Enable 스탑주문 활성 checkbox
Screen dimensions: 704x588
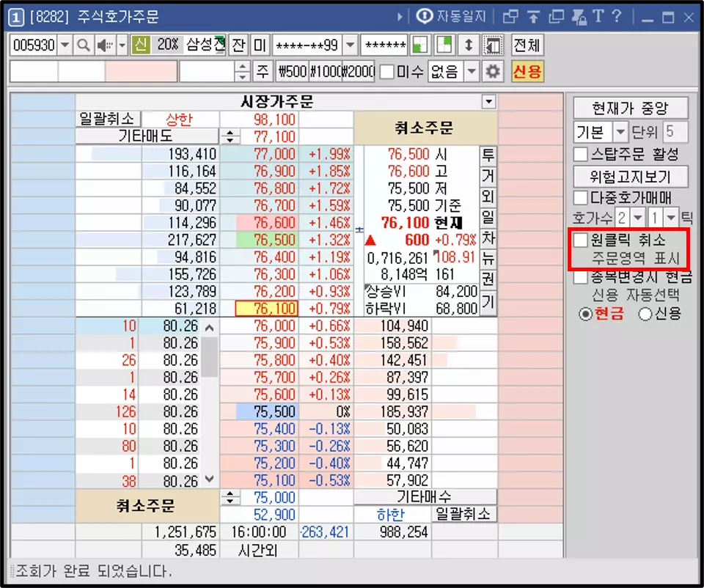[x=581, y=155]
